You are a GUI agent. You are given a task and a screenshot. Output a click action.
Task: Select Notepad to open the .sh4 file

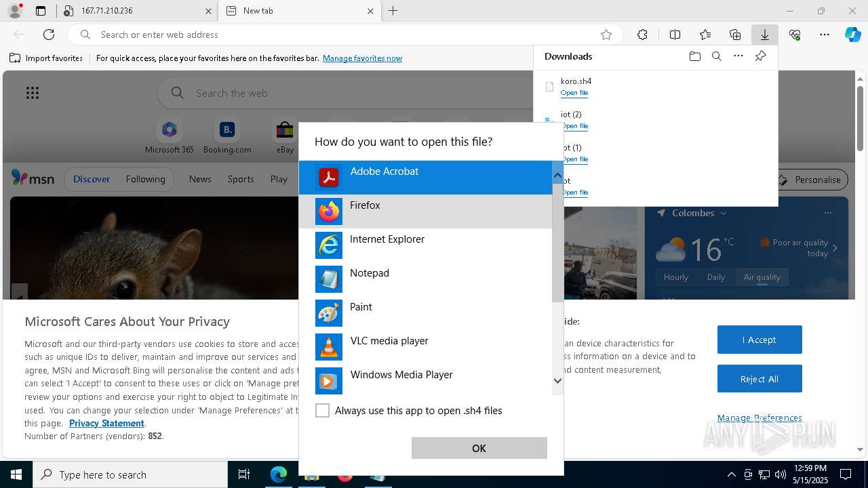(x=425, y=279)
